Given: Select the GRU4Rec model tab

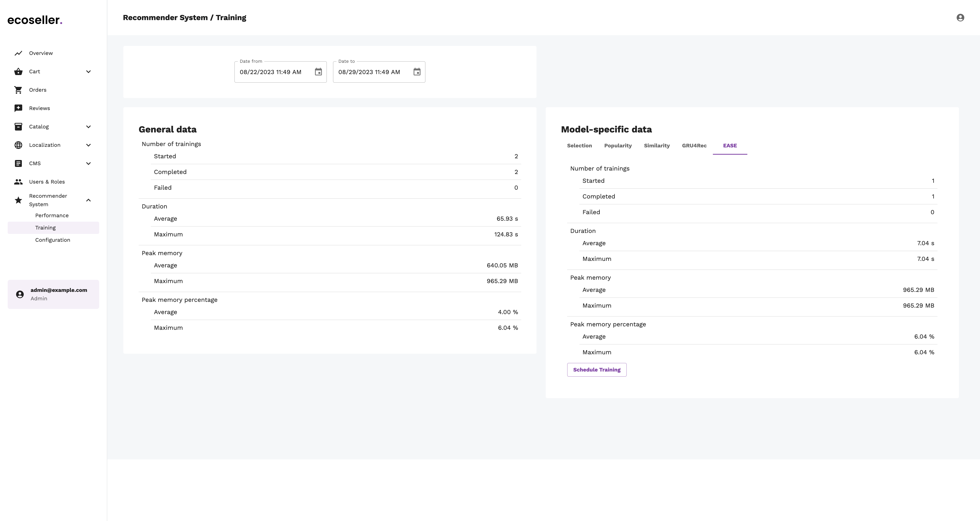Looking at the screenshot, I should click(694, 145).
